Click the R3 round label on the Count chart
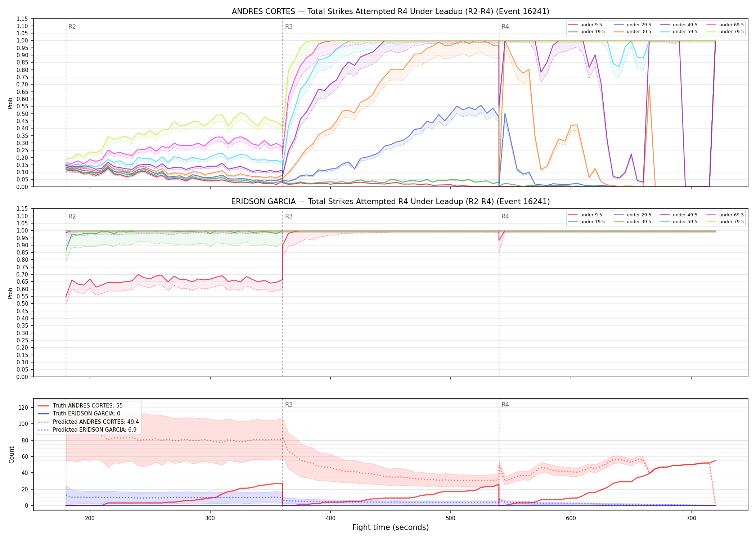The image size is (756, 540). pos(289,405)
